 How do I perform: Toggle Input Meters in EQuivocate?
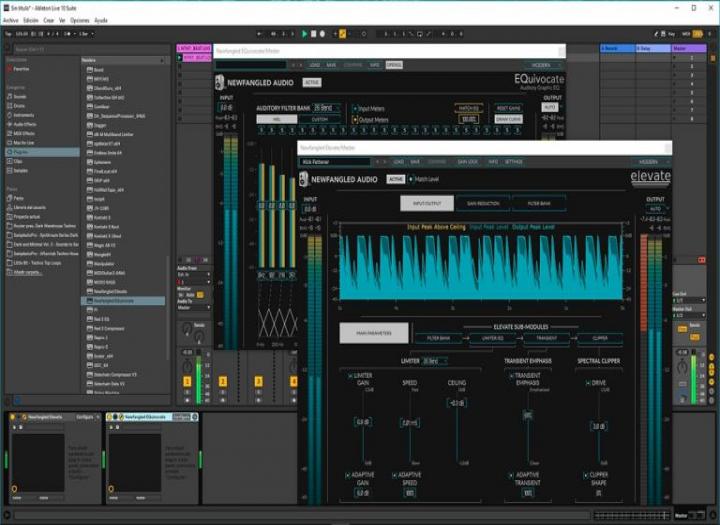tap(354, 109)
